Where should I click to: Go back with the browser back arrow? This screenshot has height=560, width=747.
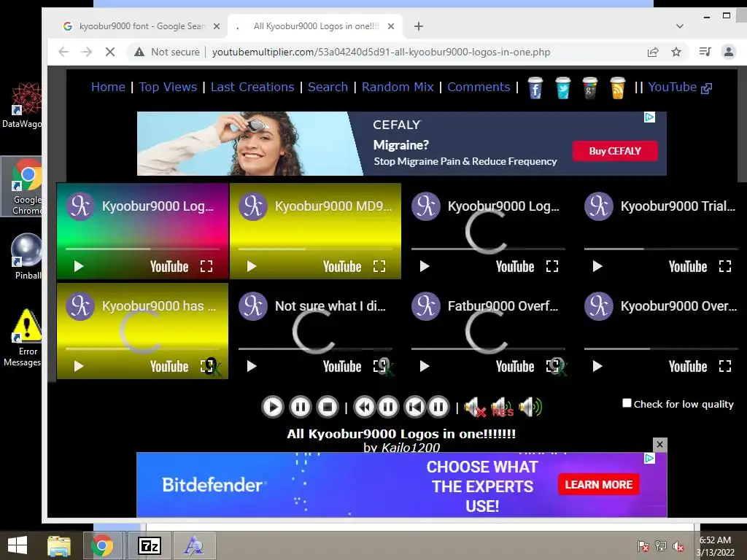[63, 52]
